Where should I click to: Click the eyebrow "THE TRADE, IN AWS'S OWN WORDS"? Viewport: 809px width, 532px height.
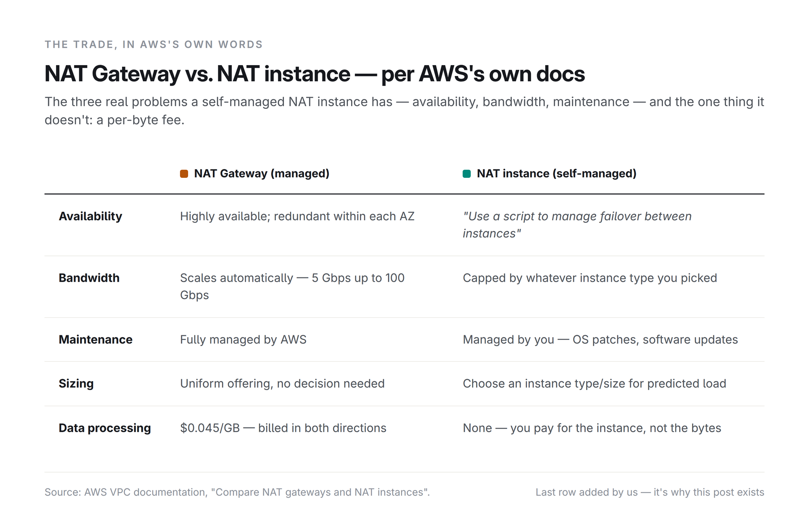click(x=154, y=44)
